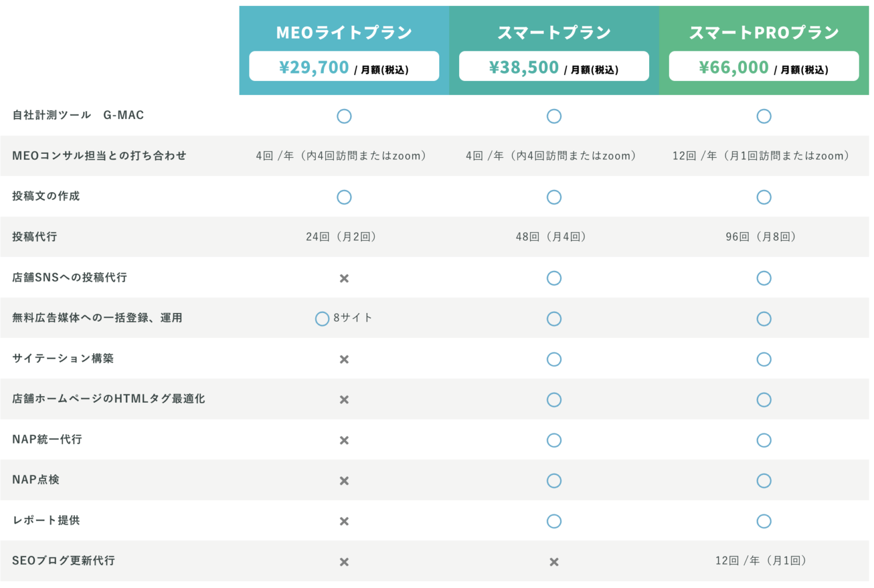
Task: Click the 店舗SNSへの投稿代行 circle under スマートプラン
Action: pyautogui.click(x=554, y=278)
